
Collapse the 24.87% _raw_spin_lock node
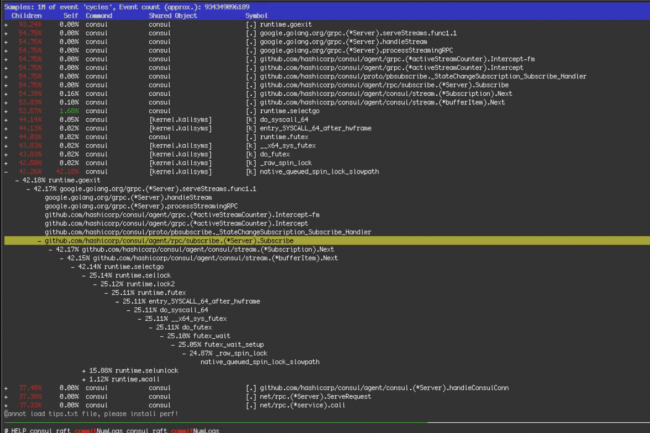pos(184,354)
